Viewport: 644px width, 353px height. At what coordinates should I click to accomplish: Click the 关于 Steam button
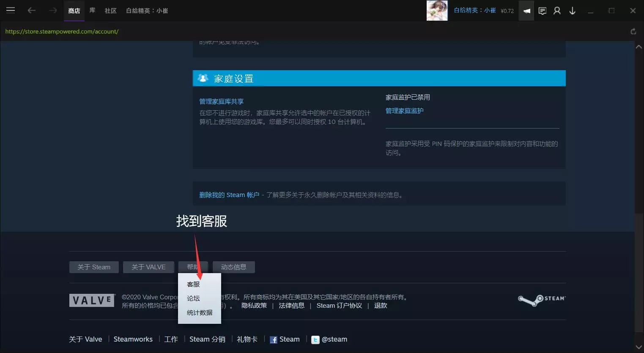[x=94, y=267]
